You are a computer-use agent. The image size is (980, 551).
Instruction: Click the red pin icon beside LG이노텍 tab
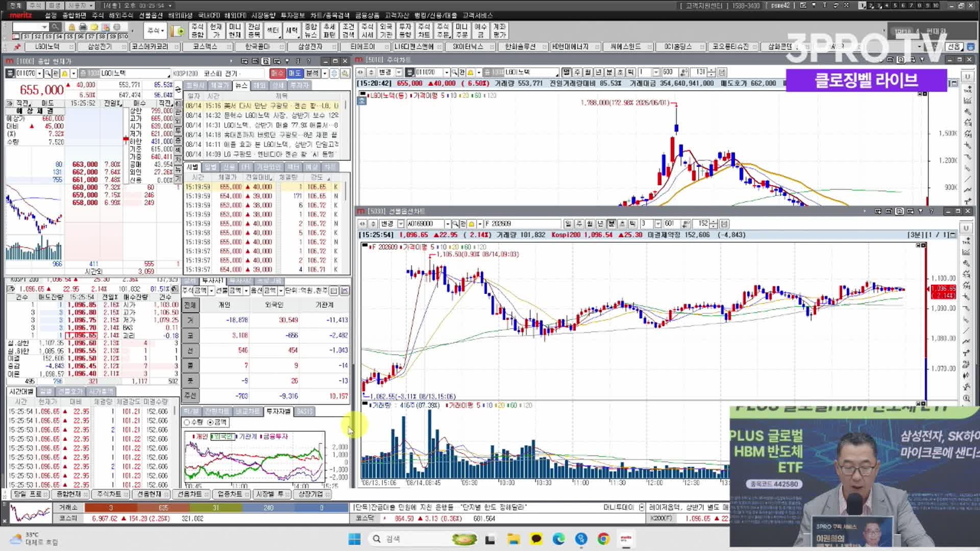[17, 46]
